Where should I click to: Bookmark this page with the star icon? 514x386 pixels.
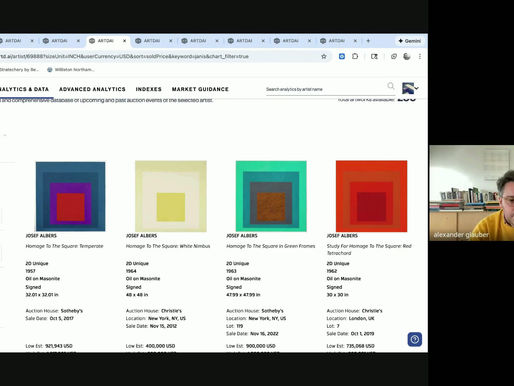tap(324, 56)
